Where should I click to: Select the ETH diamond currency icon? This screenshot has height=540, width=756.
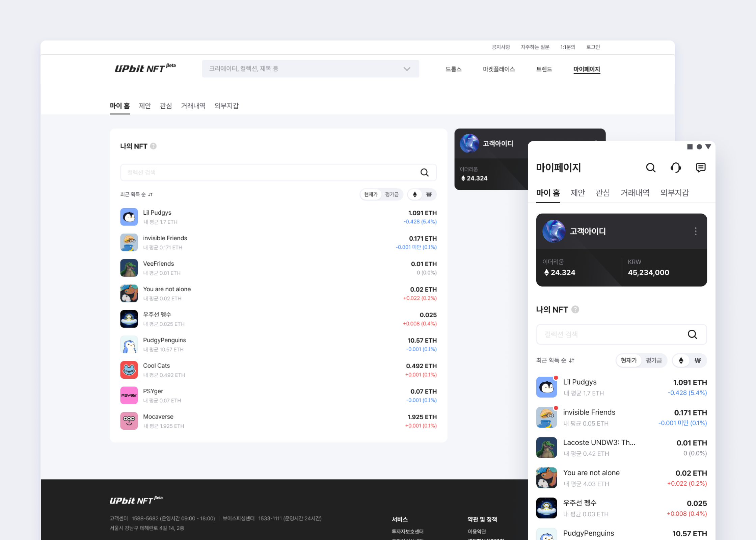(x=414, y=194)
